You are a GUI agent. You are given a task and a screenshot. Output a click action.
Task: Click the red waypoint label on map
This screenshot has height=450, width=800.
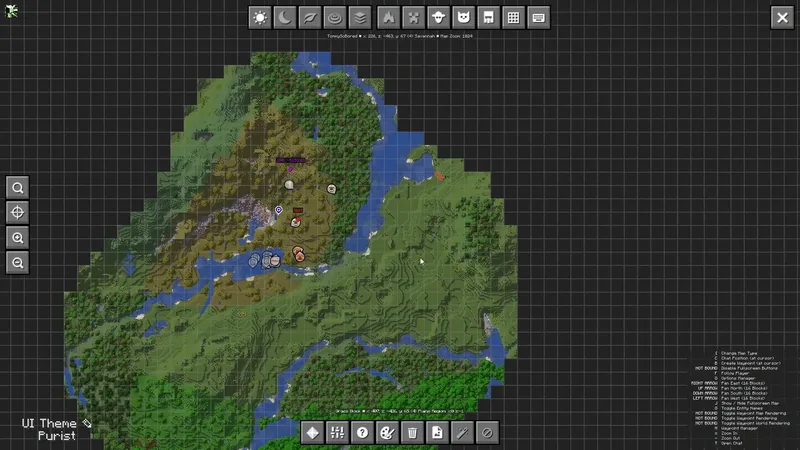[298, 210]
